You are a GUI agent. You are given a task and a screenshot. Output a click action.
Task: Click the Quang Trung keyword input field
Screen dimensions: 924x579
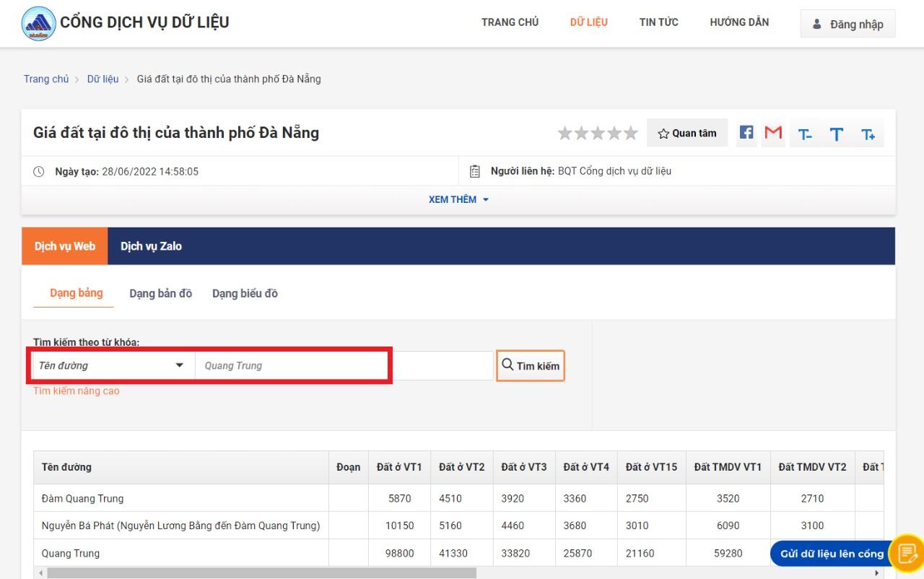pyautogui.click(x=344, y=365)
